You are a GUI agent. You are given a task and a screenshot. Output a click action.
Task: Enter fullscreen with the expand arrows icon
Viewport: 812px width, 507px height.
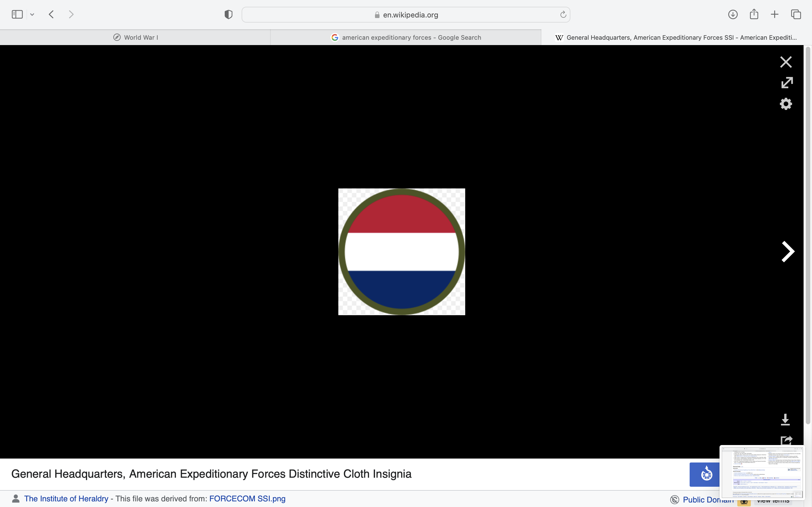[x=787, y=83]
